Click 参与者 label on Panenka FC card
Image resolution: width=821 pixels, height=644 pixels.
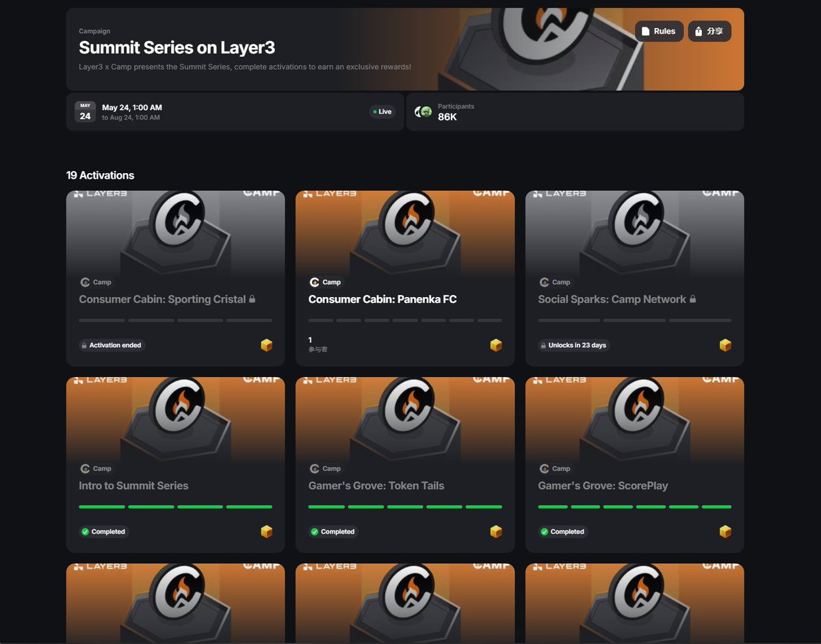pos(318,350)
